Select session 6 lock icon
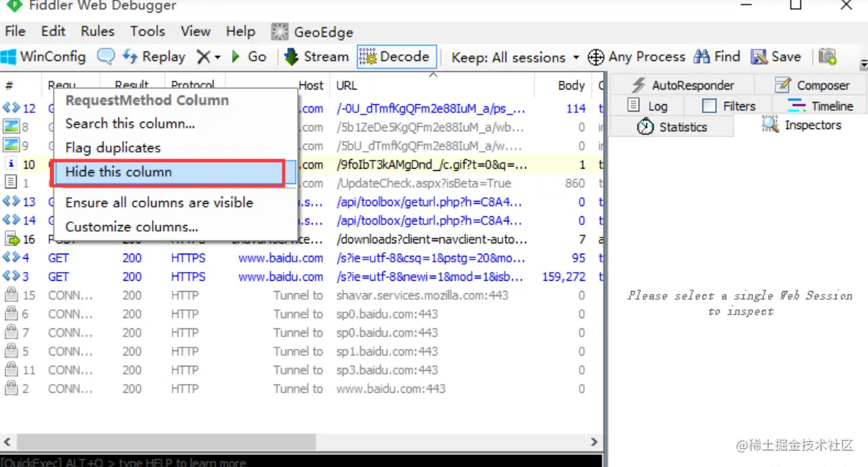 click(x=11, y=314)
